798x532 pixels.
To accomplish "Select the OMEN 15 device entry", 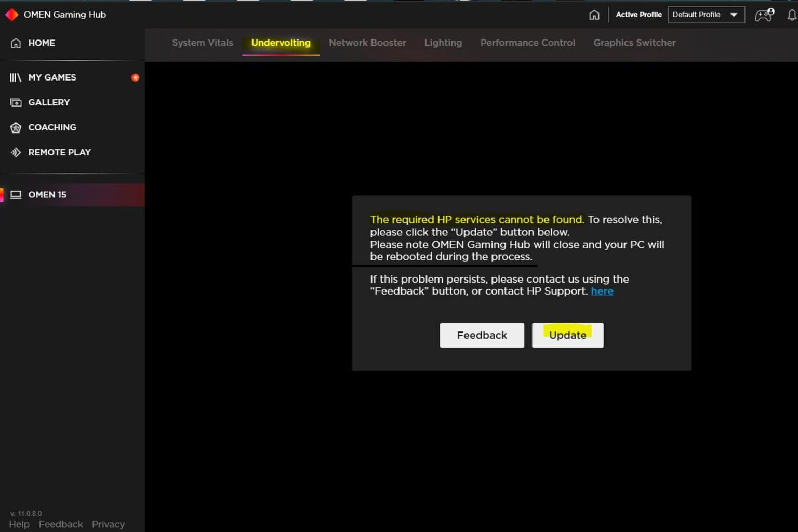I will pos(72,195).
